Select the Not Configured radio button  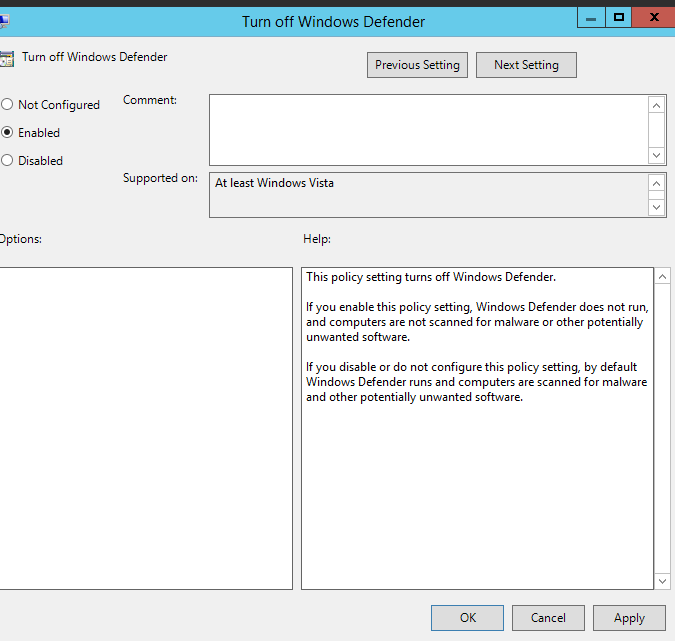tap(7, 105)
